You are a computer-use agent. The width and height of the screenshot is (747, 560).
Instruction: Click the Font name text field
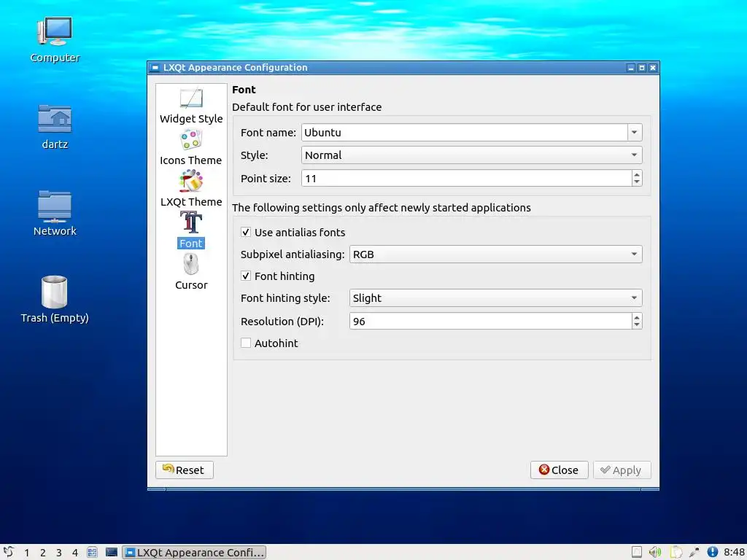[x=465, y=133]
